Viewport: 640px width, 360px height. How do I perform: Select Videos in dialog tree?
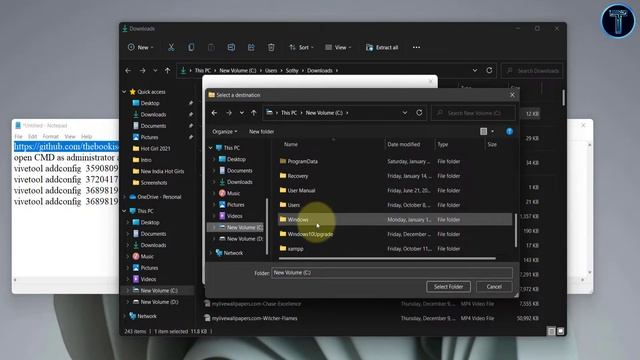point(235,216)
